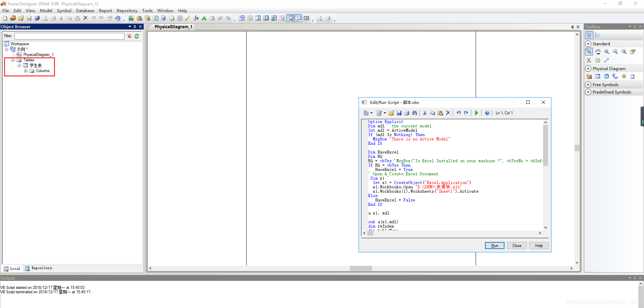Image resolution: width=644 pixels, height=308 pixels.
Task: Click Open folder icon in main toolbar
Action: [21, 18]
